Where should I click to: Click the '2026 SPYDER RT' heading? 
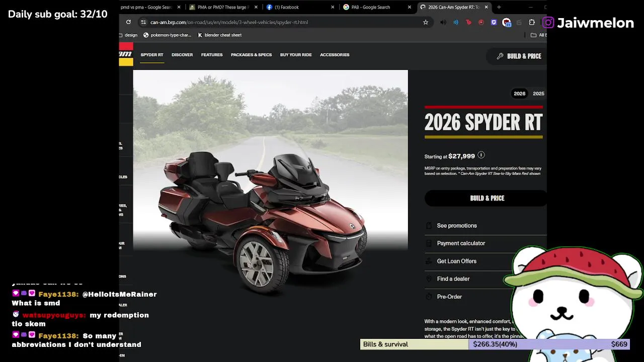(484, 122)
